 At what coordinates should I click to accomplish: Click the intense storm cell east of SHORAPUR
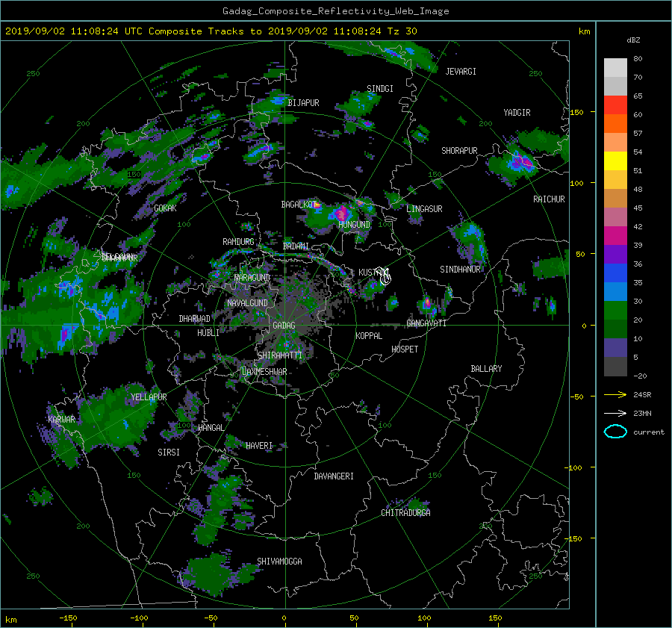[520, 162]
